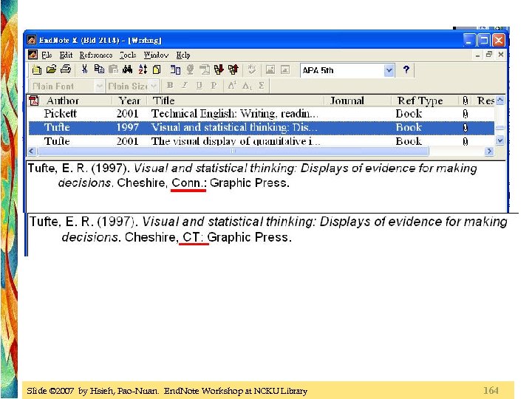Sort by the Title column header
The image size is (532, 399).
[x=236, y=100]
